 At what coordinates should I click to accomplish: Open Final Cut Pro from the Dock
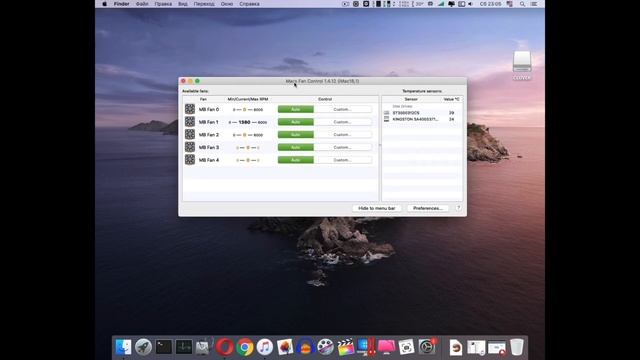pyautogui.click(x=346, y=347)
